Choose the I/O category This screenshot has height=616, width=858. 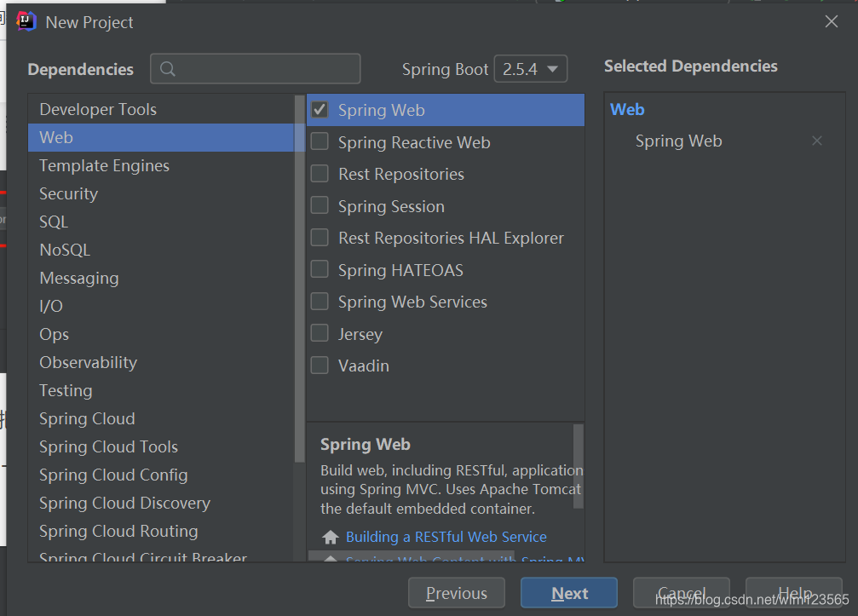click(161, 306)
